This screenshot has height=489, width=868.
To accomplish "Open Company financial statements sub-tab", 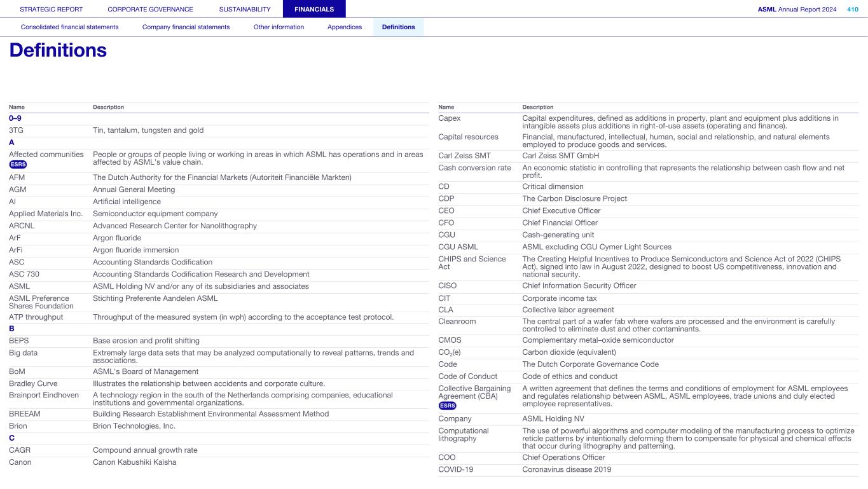I will [186, 27].
